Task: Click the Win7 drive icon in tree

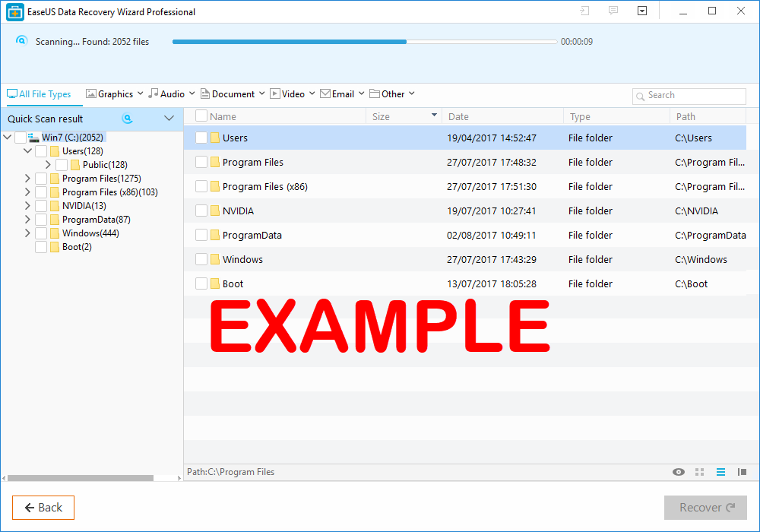Action: (33, 138)
